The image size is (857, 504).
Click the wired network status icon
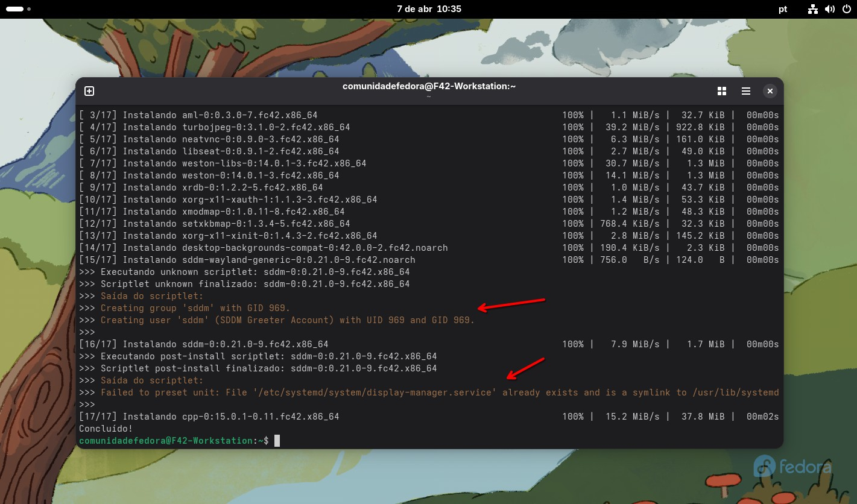click(813, 9)
